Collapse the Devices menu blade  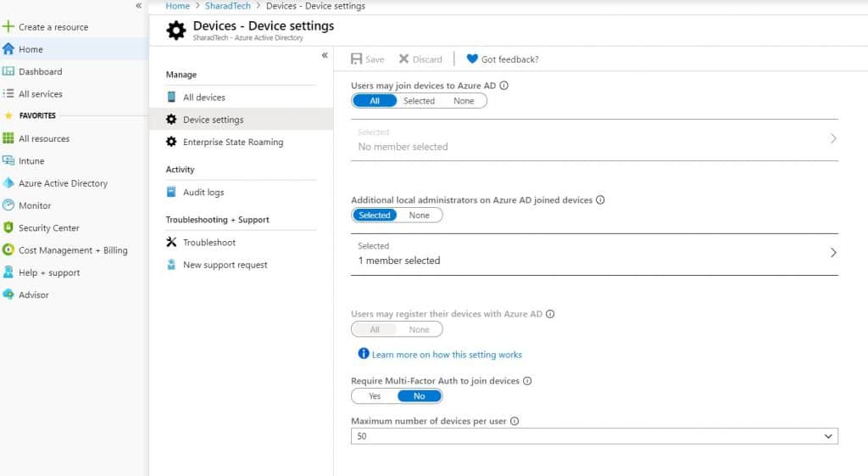pos(325,55)
